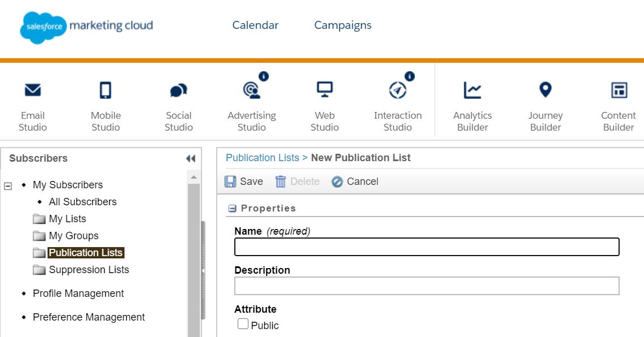Screen dimensions: 644x337
Task: Open Social Studio chat bubbles icon
Action: 179,90
